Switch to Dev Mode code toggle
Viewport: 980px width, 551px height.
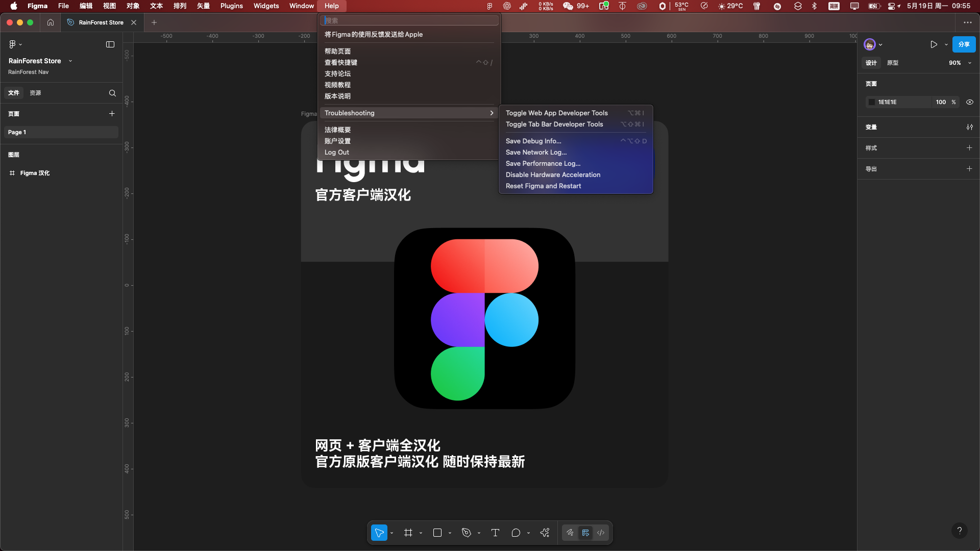click(601, 533)
